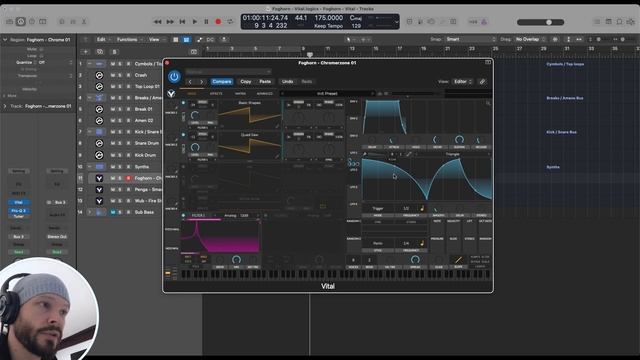This screenshot has height=360, width=640.
Task: Open the Pro-Q 3 plugin slot
Action: 18,211
